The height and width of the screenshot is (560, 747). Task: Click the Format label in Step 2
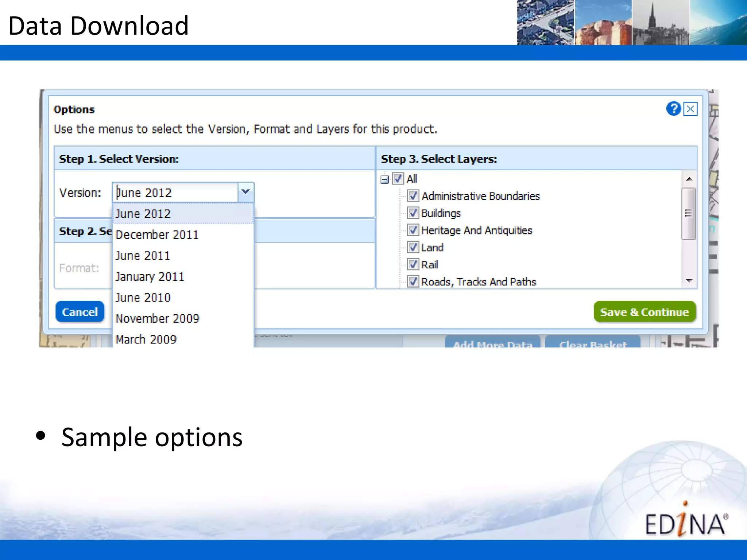[79, 268]
